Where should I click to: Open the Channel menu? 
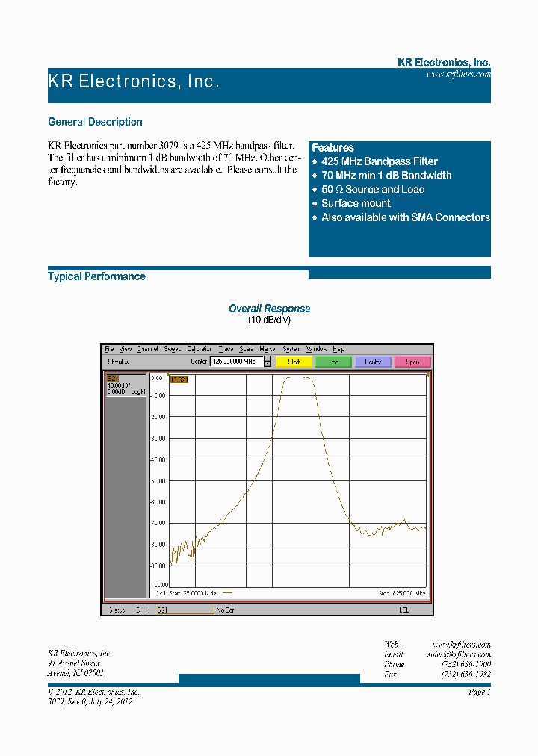[x=147, y=349]
